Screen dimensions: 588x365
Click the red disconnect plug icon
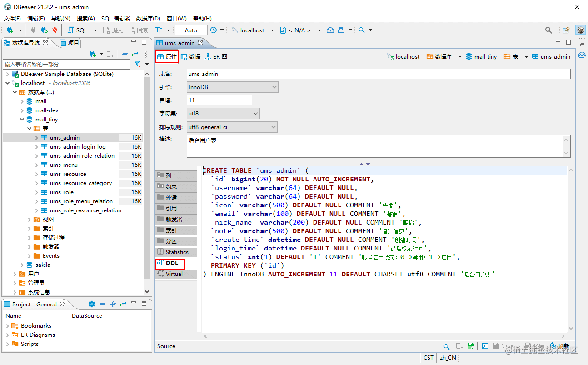55,30
